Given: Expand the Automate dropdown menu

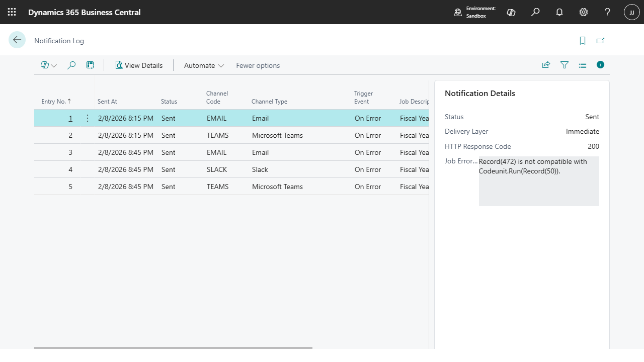Looking at the screenshot, I should 204,65.
